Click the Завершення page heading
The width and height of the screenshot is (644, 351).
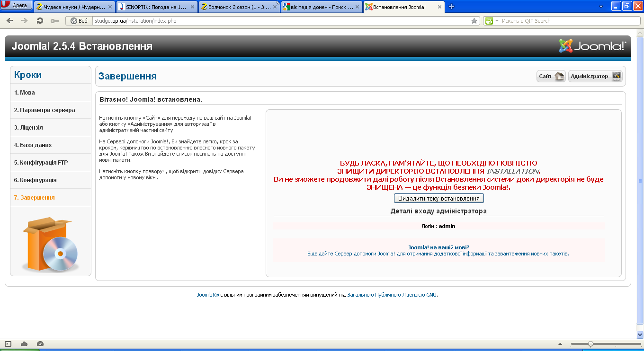[128, 77]
